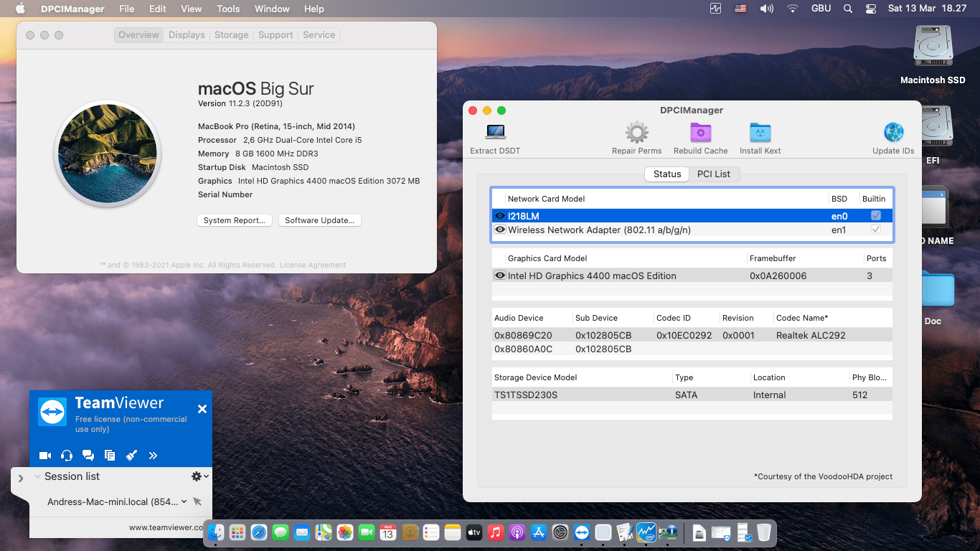Collapse the Session list section

(x=38, y=476)
